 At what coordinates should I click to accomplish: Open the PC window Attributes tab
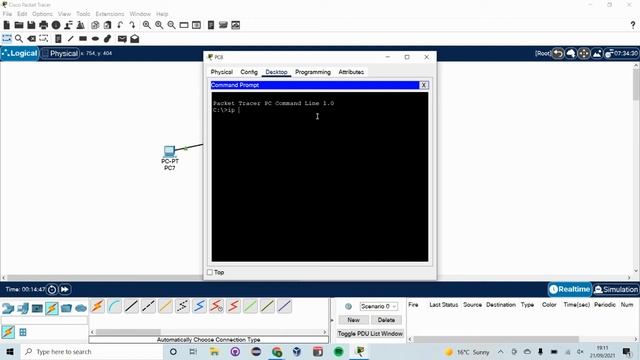point(351,72)
